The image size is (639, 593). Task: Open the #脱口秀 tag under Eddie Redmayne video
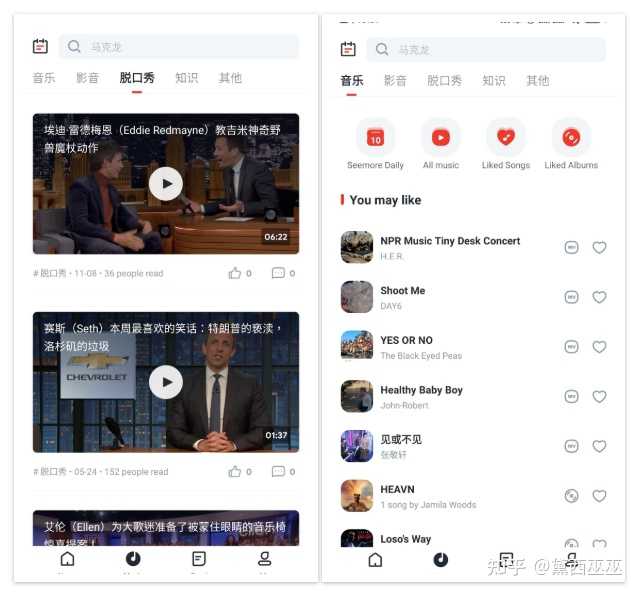click(x=49, y=273)
